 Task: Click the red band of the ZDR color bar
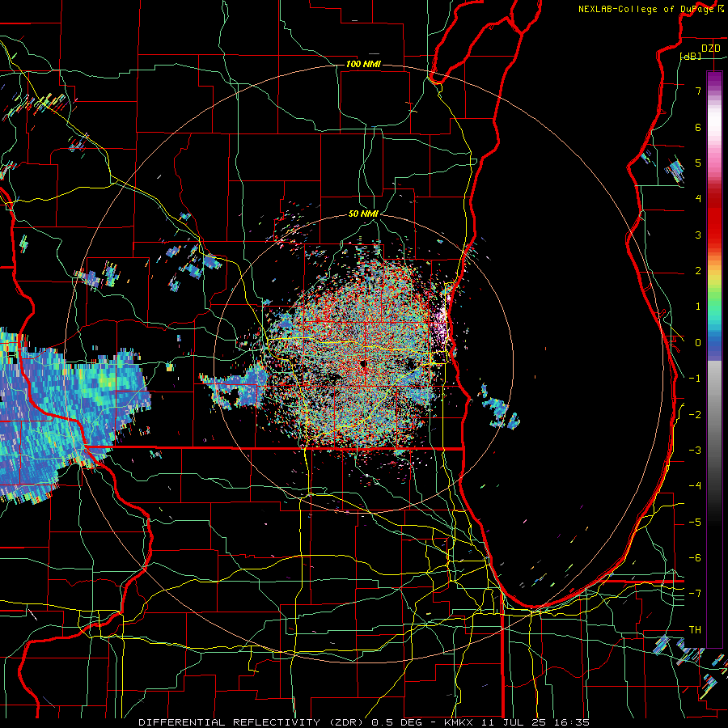(714, 218)
